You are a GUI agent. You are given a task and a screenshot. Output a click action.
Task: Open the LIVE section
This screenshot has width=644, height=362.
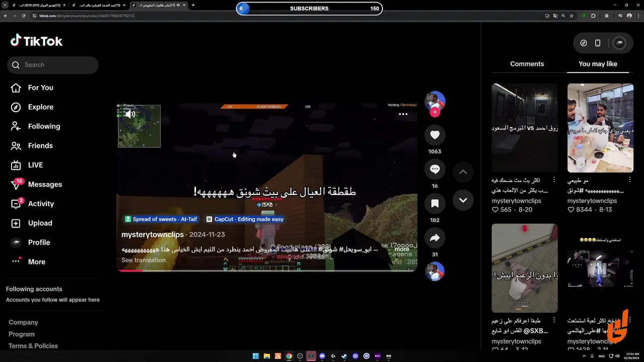click(x=27, y=165)
